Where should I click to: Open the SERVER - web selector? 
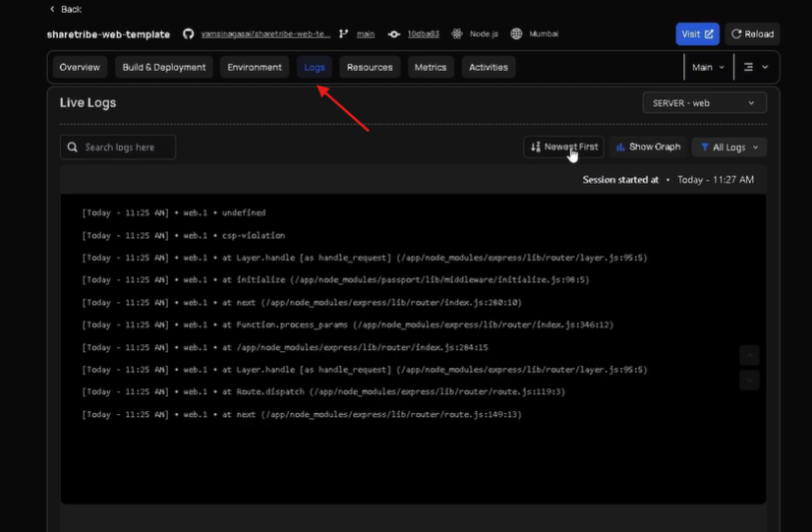(x=704, y=103)
